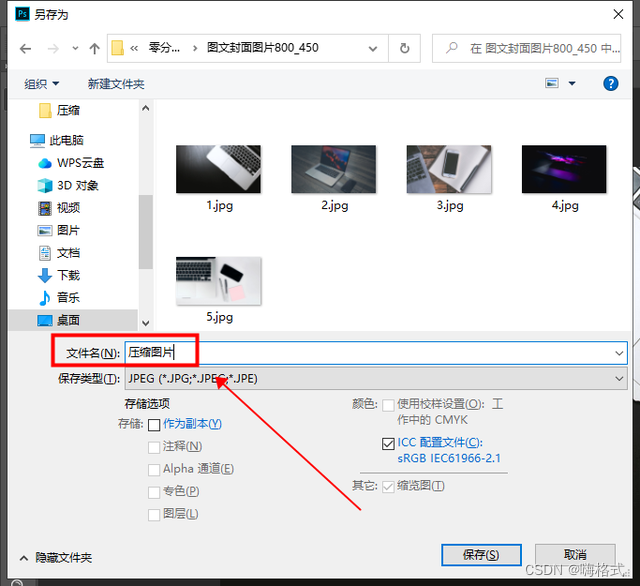
Task: Toggle the 图层 checkbox
Action: point(154,515)
